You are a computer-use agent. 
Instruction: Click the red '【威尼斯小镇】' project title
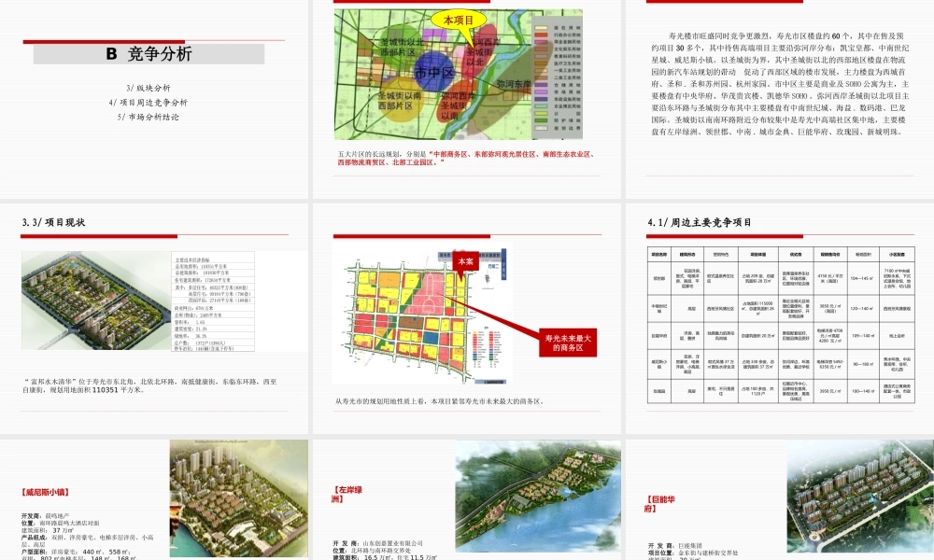[45, 493]
